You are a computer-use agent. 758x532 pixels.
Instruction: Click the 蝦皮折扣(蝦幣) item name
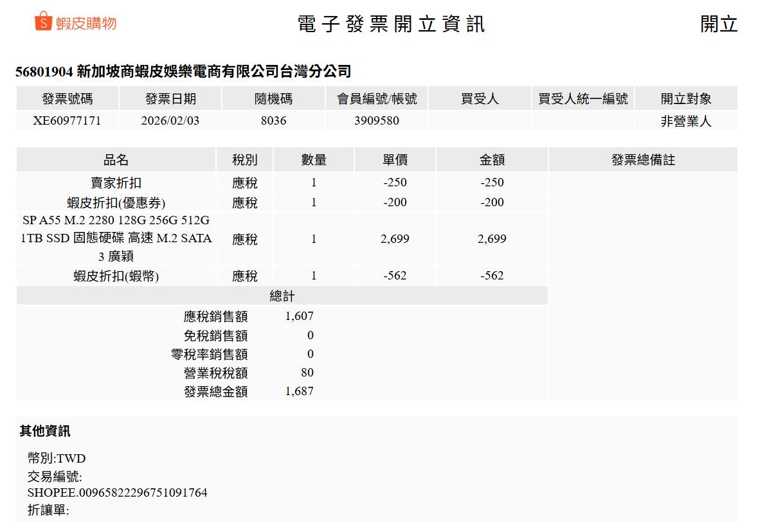(x=116, y=276)
